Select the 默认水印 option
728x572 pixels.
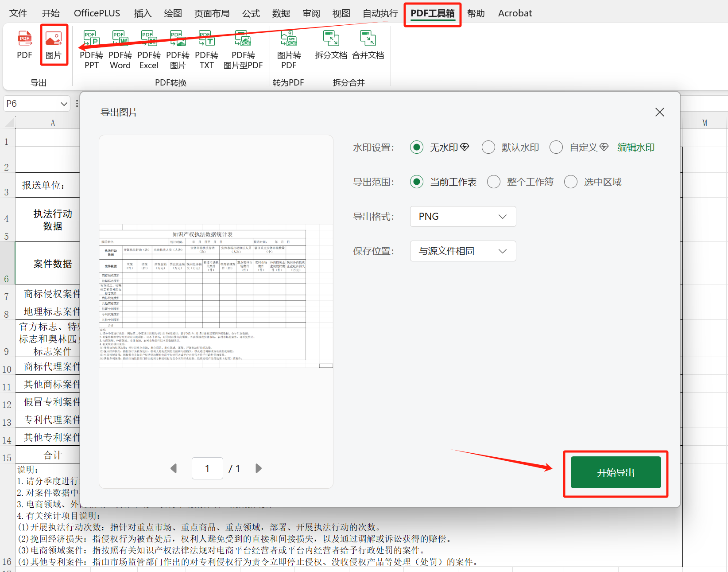(488, 147)
